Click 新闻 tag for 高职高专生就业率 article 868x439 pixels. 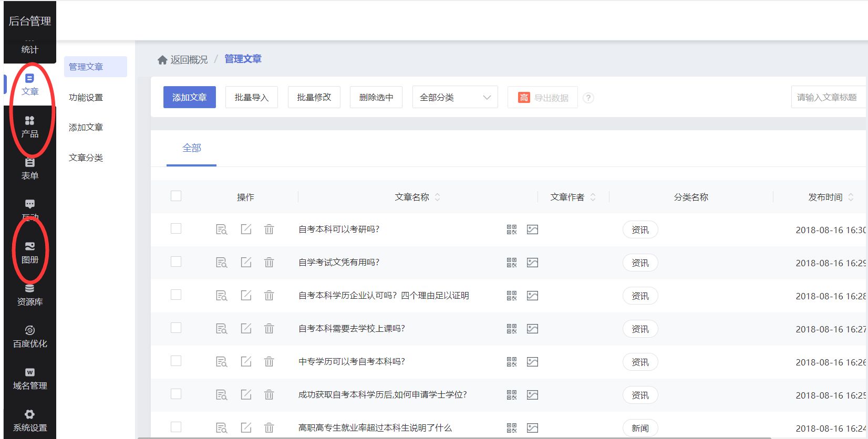click(x=640, y=428)
